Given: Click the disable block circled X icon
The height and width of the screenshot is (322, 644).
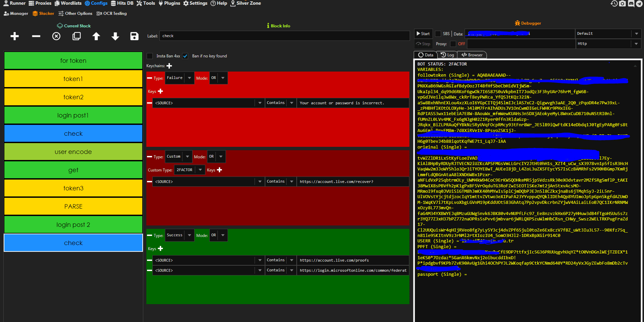Looking at the screenshot, I should (x=56, y=36).
